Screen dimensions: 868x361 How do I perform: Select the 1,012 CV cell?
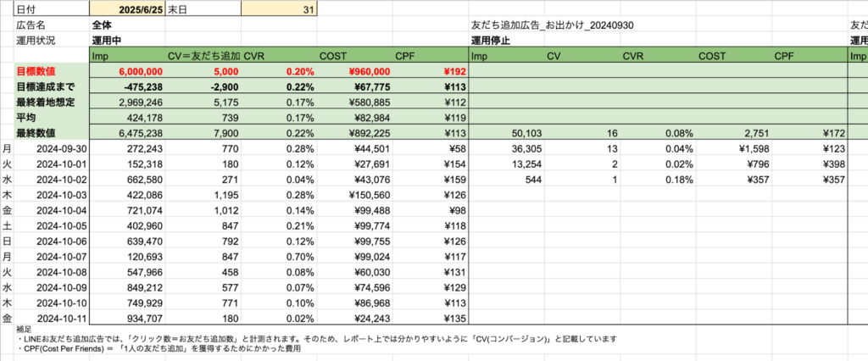coord(203,210)
